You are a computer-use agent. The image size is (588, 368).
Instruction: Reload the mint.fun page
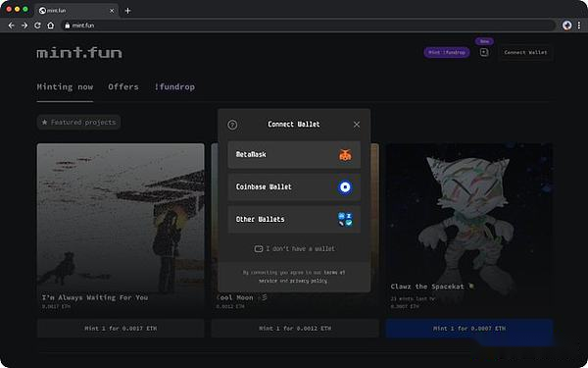[37, 26]
